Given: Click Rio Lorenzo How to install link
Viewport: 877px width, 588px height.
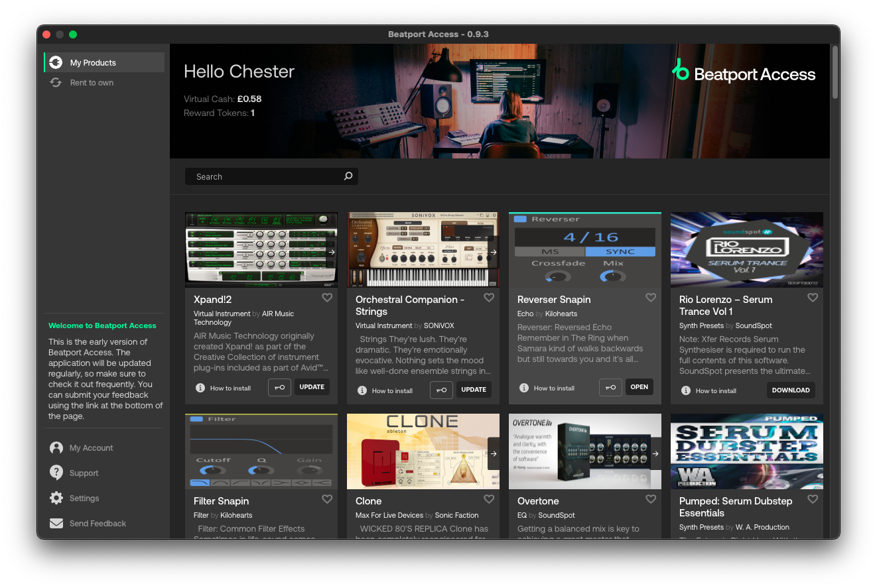Looking at the screenshot, I should click(716, 391).
